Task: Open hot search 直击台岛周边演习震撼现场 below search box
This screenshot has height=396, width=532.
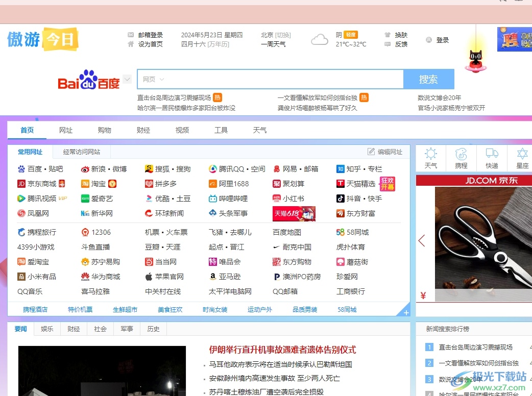Action: click(x=174, y=97)
